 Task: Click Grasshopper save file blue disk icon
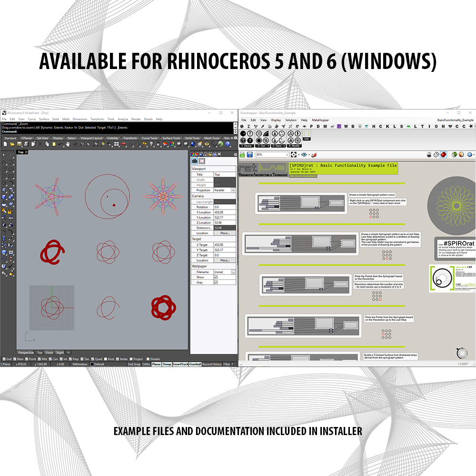tap(249, 155)
